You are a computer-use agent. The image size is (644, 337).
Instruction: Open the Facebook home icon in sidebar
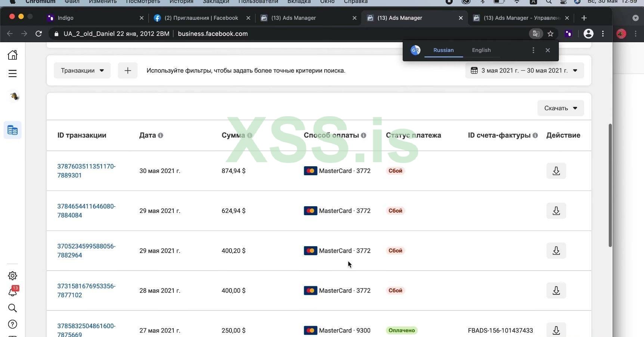coord(12,55)
